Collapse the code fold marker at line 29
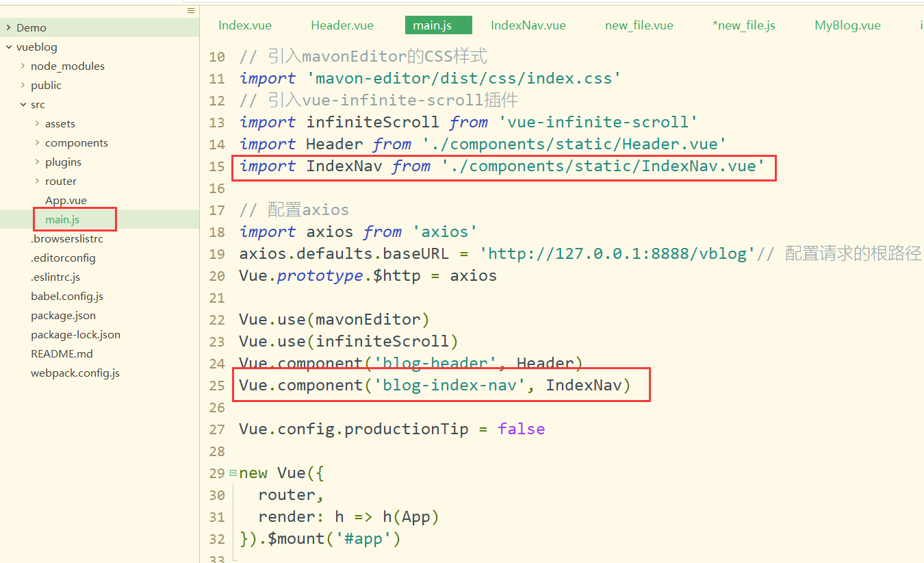The image size is (924, 563). point(233,473)
